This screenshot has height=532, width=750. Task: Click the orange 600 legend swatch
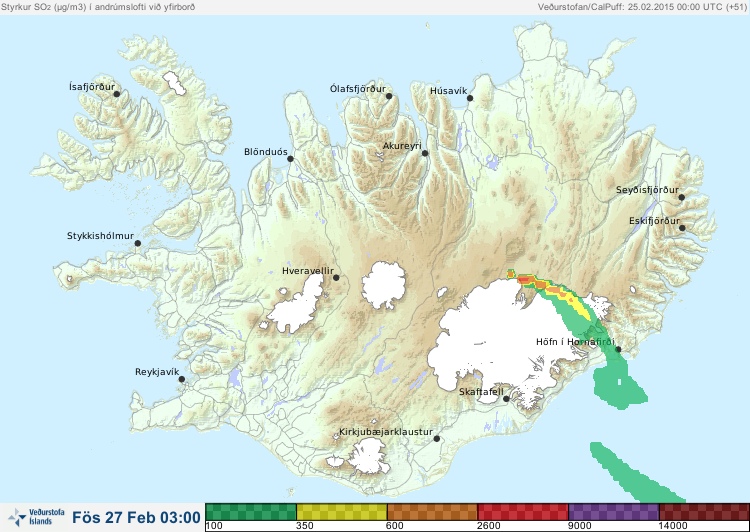tap(432, 512)
